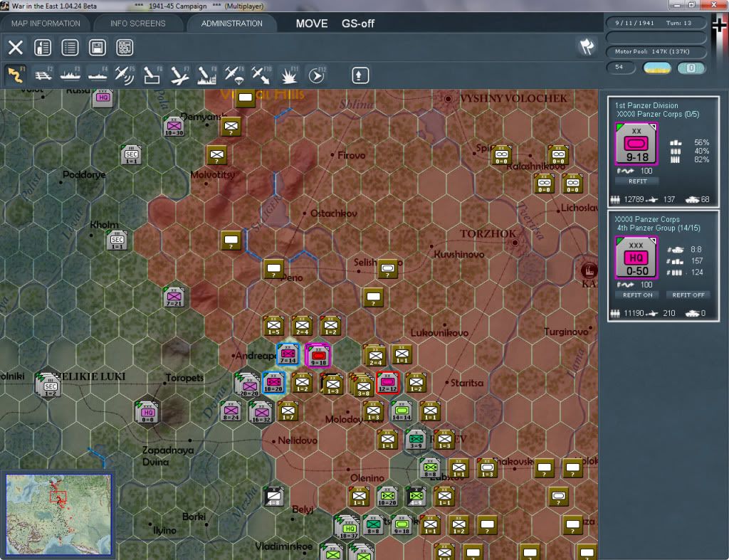The image size is (729, 560).
Task: Click the German cross emblem
Action: coord(719,26)
